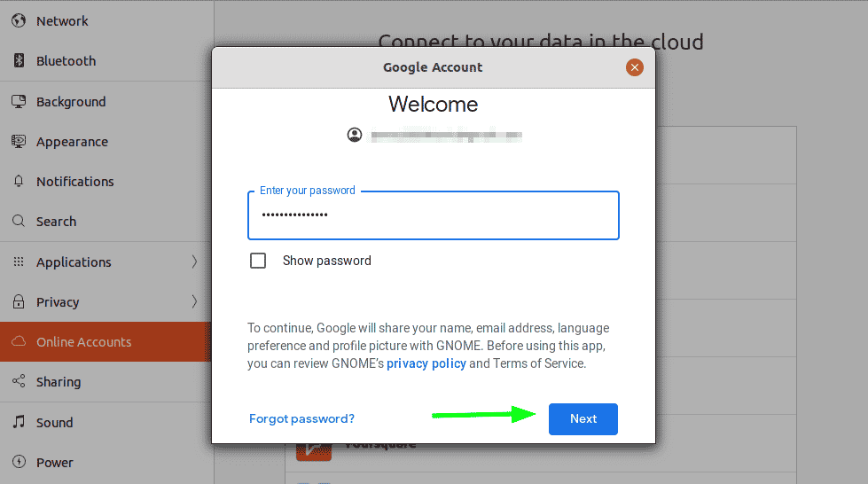Click the Notifications bell icon
The image size is (868, 484).
[19, 181]
